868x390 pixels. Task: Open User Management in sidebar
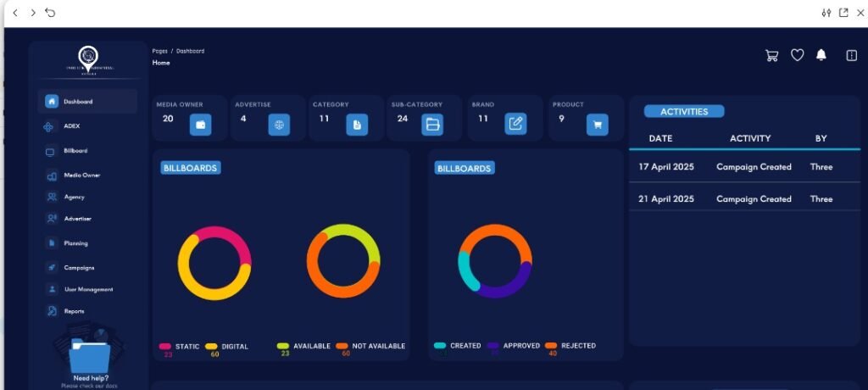(x=87, y=289)
